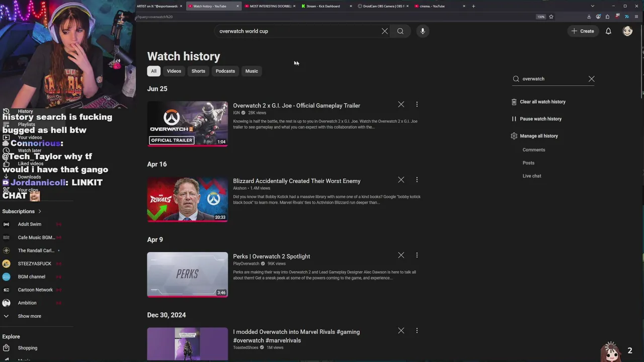Remove modded Overwatch Marvel Rivals video from history
644x362 pixels.
click(x=401, y=331)
